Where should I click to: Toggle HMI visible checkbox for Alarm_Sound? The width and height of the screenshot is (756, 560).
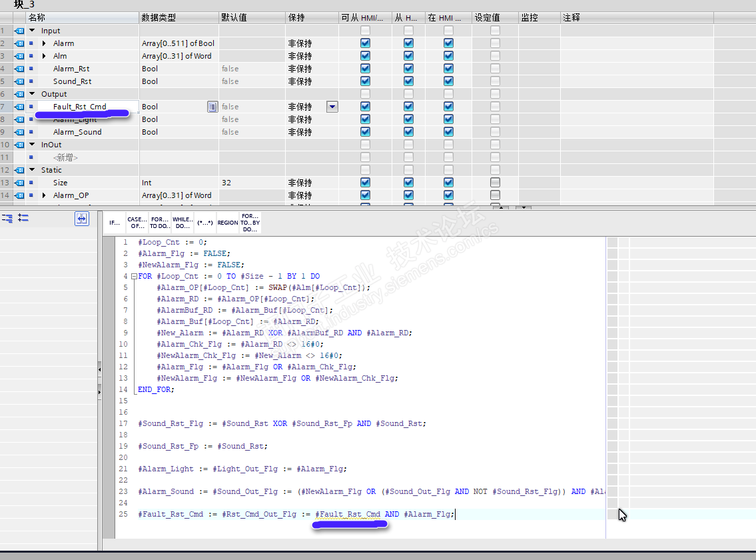click(x=448, y=131)
